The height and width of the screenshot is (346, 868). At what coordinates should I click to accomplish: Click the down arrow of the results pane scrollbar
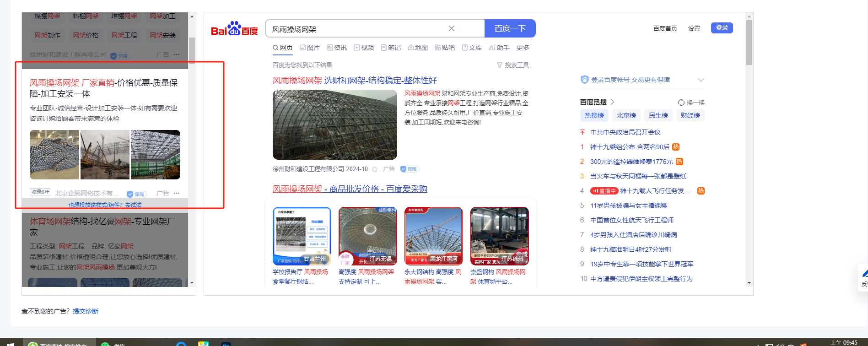749,283
